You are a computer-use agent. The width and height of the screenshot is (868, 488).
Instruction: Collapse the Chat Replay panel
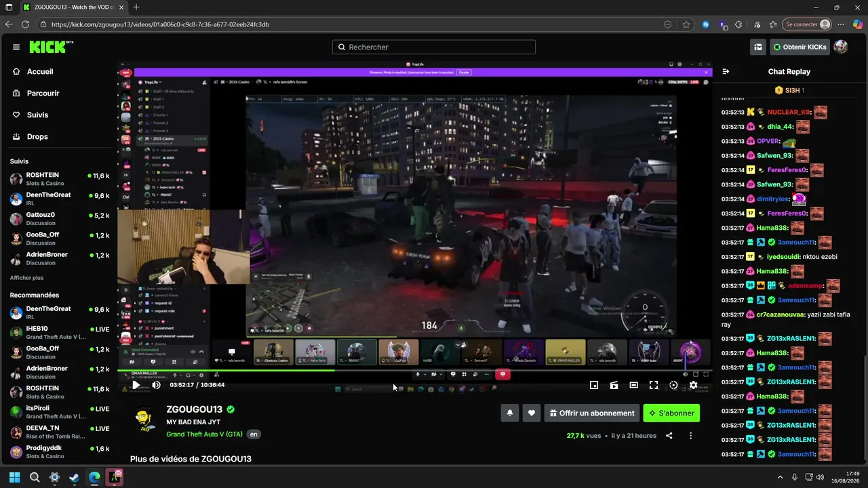tap(726, 71)
